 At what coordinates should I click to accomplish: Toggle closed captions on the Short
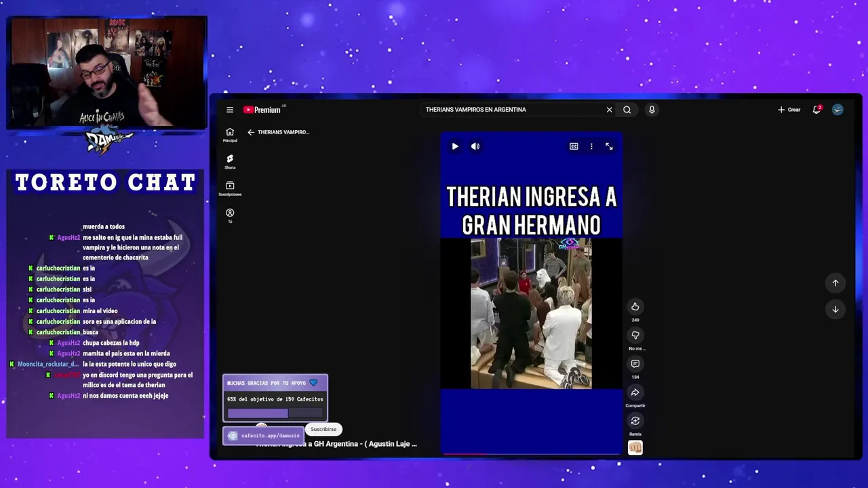point(574,146)
